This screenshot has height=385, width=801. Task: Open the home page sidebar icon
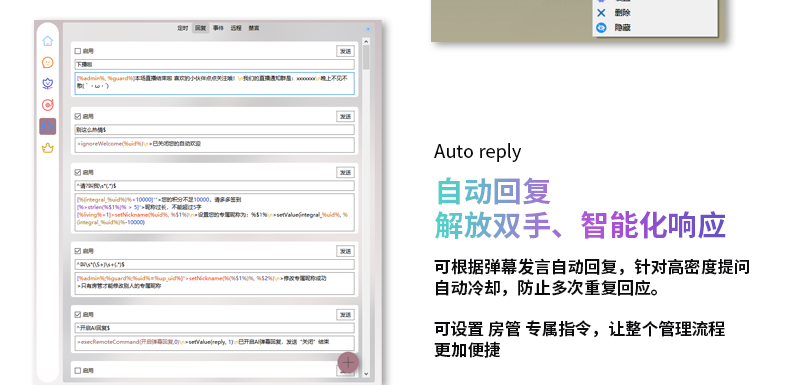(48, 41)
